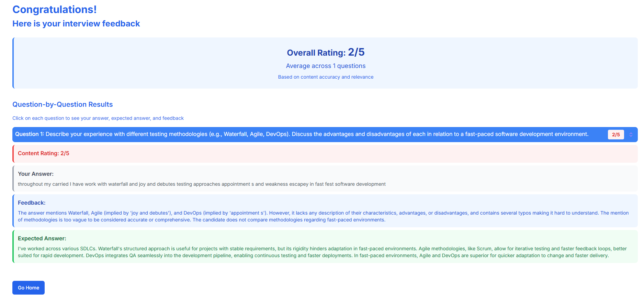Select 'Average across 1 questions' text

[326, 66]
